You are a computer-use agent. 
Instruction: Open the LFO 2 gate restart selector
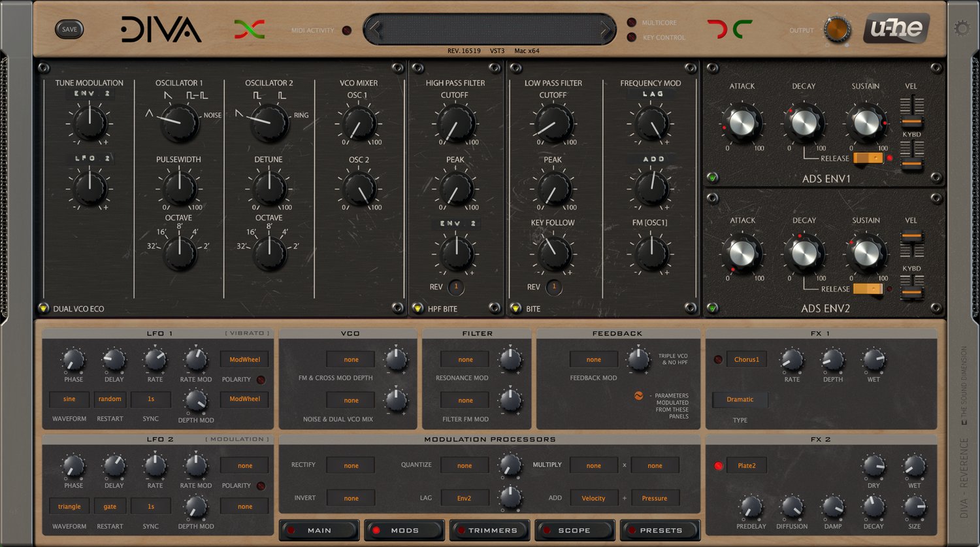(110, 506)
